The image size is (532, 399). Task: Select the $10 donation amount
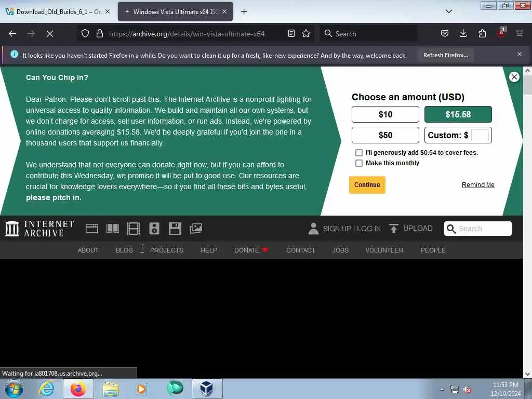[385, 114]
